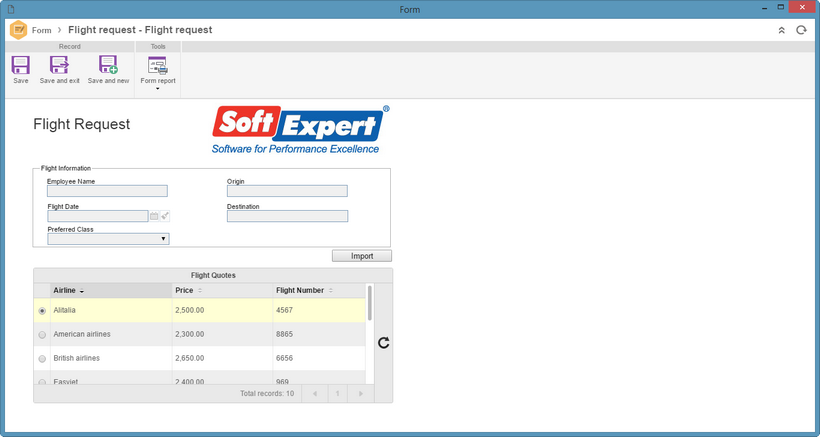Select the British airlines radio button

pyautogui.click(x=42, y=359)
